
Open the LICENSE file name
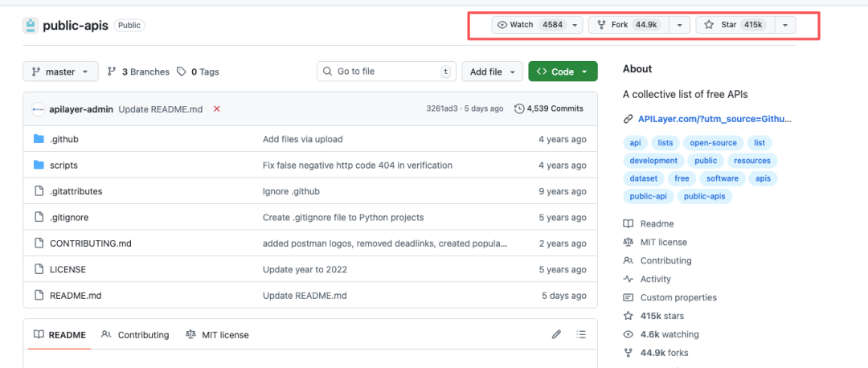click(68, 269)
